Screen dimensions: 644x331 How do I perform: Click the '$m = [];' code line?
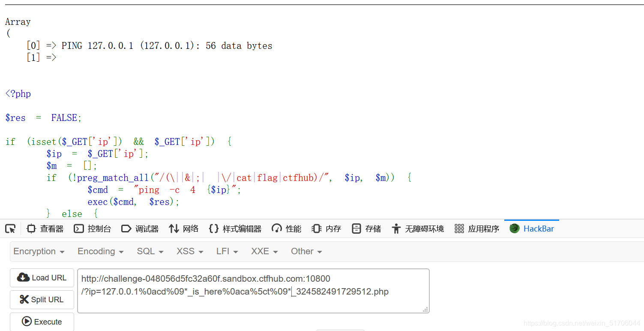(72, 166)
